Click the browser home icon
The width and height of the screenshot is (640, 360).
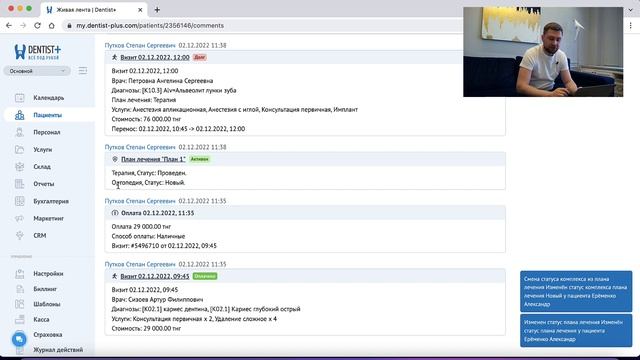click(x=51, y=25)
